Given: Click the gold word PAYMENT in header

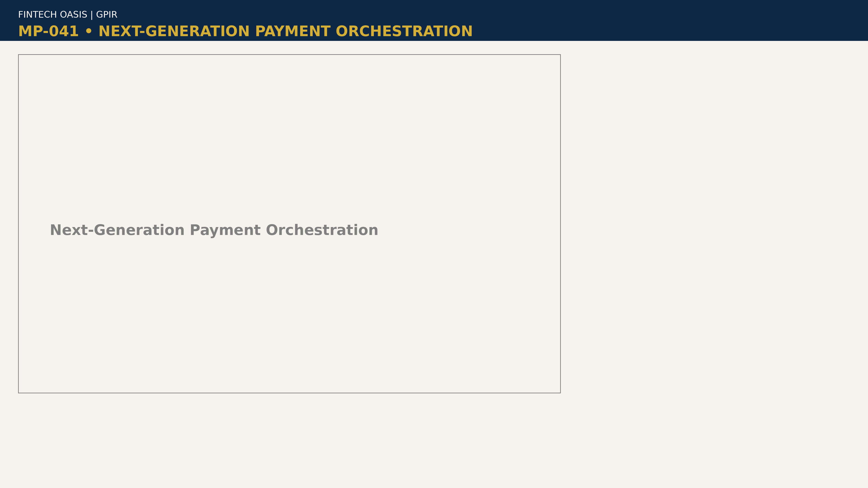Looking at the screenshot, I should tap(293, 31).
